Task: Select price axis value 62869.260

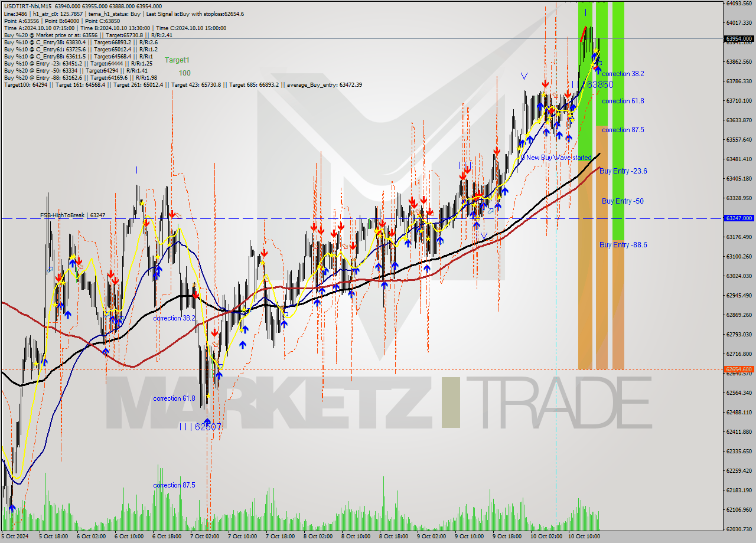Action: tap(738, 315)
